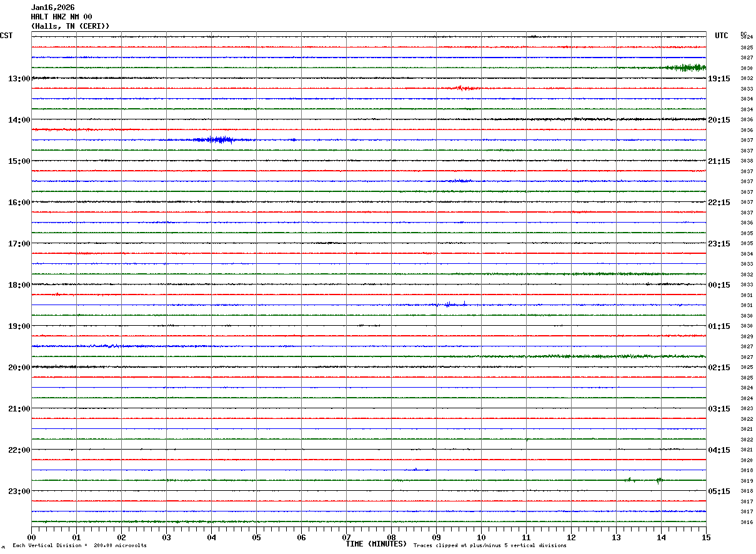
Task: Click the UTC timezone label
Action: 722,36
